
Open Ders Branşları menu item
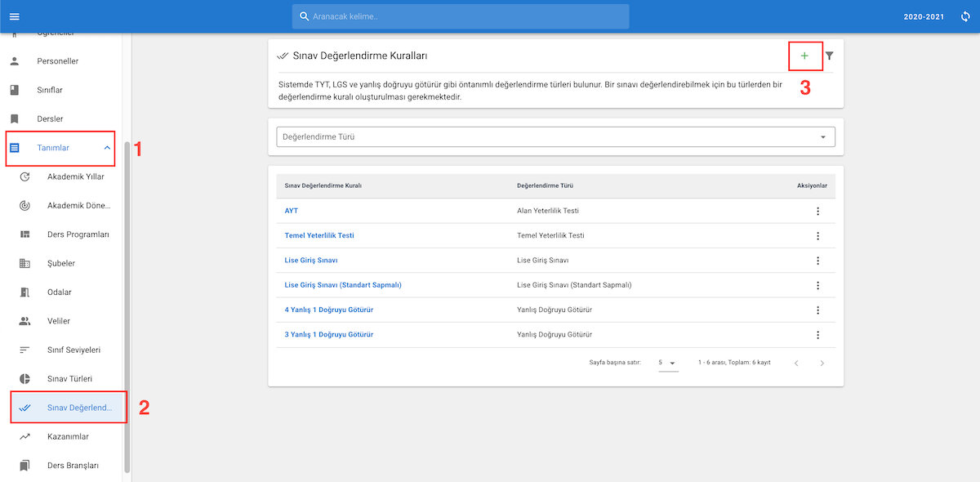[x=66, y=466]
